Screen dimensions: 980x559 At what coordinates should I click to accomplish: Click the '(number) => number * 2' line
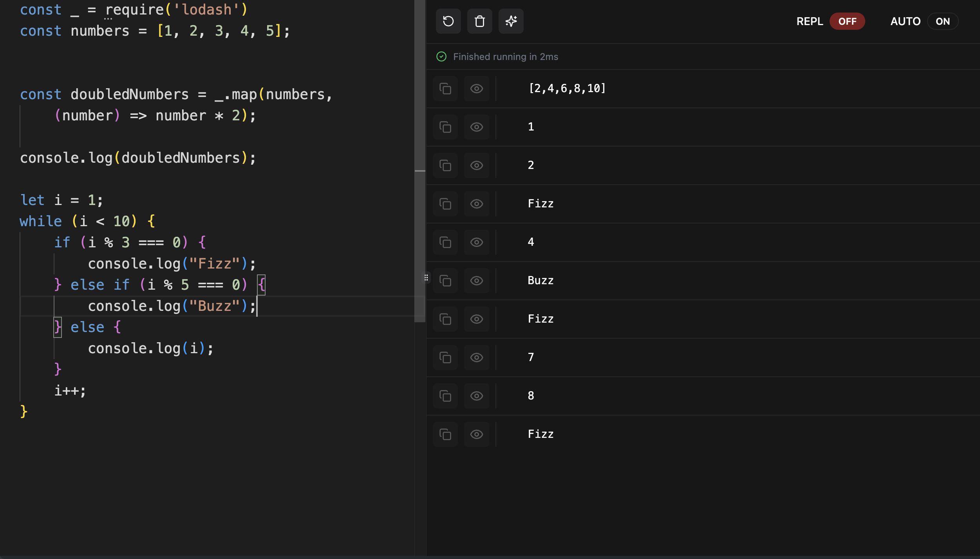[155, 115]
